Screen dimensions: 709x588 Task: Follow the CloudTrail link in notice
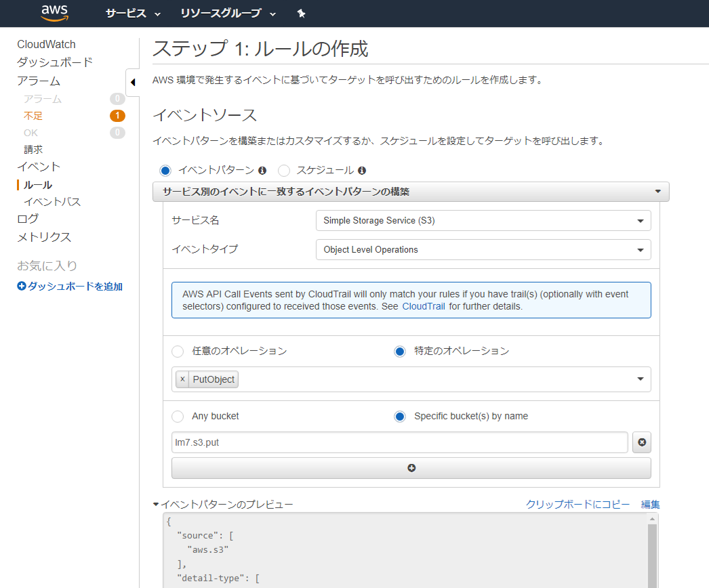click(x=424, y=306)
